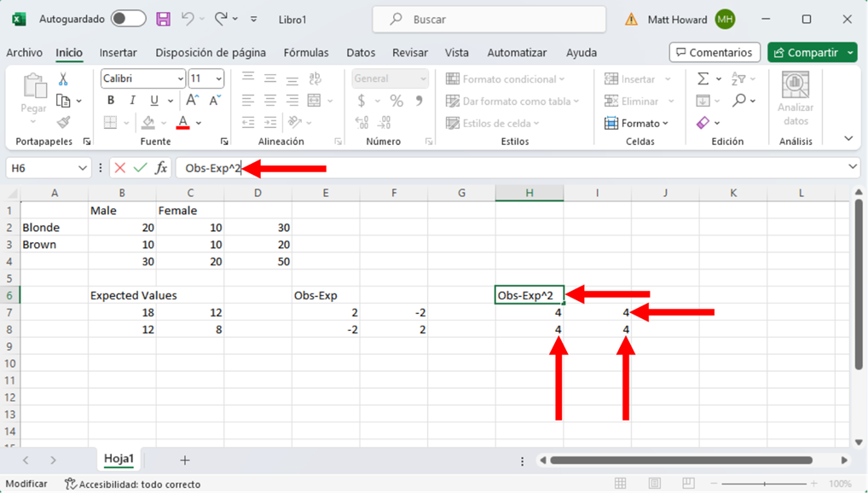Viewport: 868px width, 493px height.
Task: Click the Save icon in title bar
Action: 163,19
